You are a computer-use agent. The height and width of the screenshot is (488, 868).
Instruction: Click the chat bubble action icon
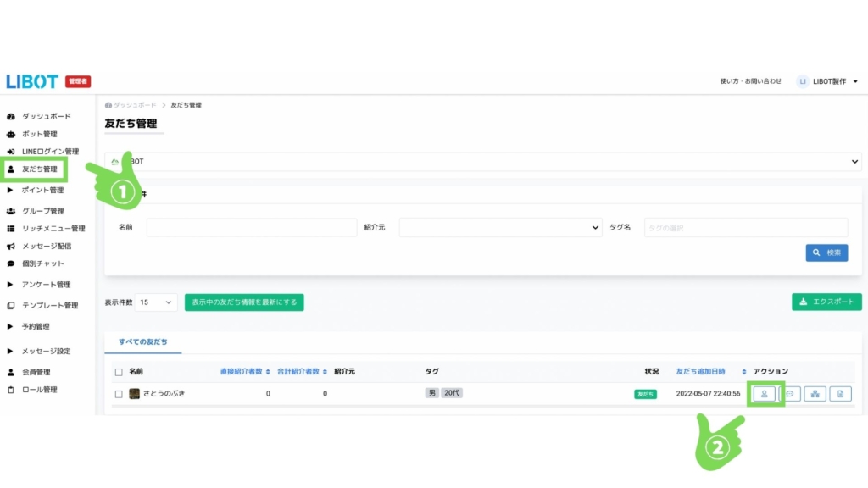tap(790, 394)
